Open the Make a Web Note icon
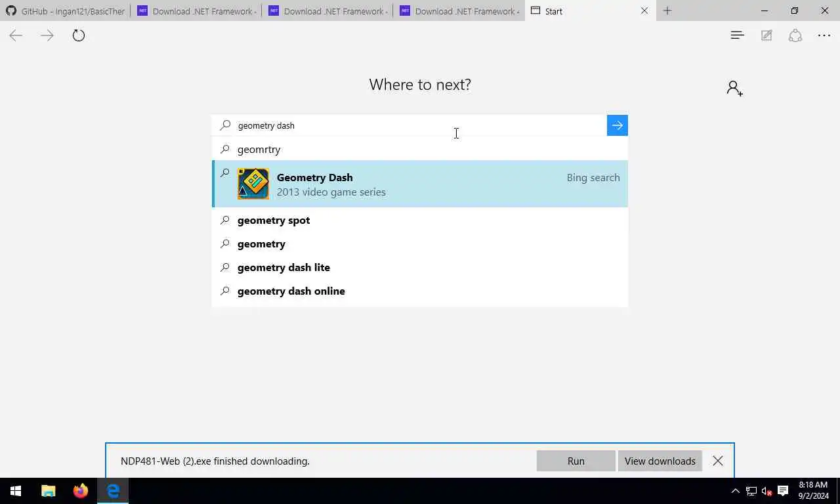The height and width of the screenshot is (504, 840). (766, 35)
